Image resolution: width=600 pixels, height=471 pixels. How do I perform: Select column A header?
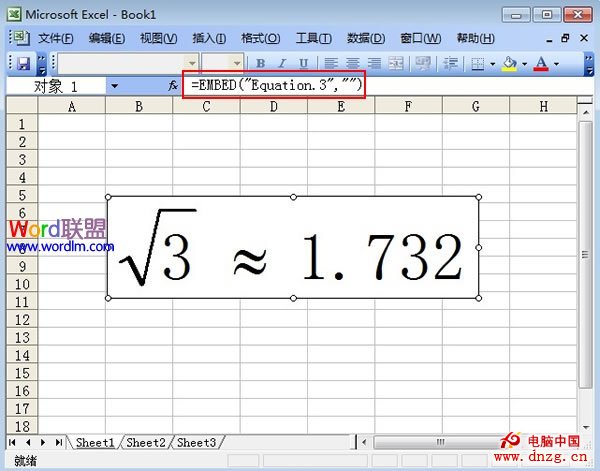72,106
